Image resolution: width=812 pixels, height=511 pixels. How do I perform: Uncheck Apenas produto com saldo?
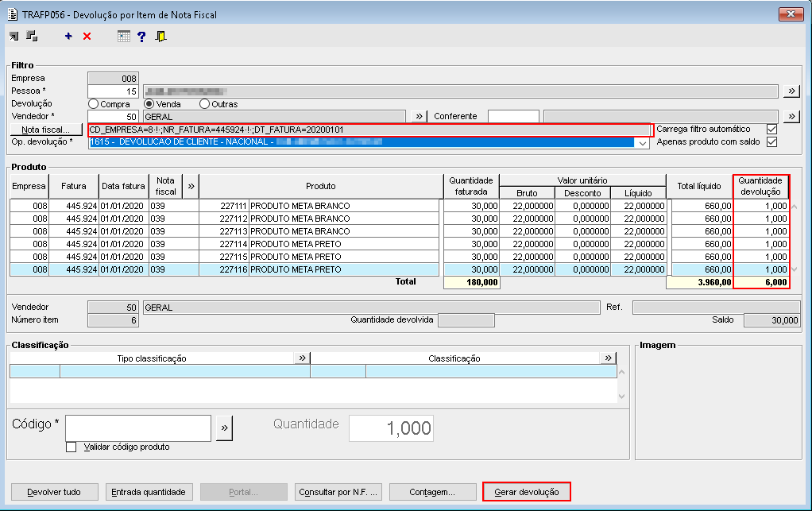[x=771, y=142]
